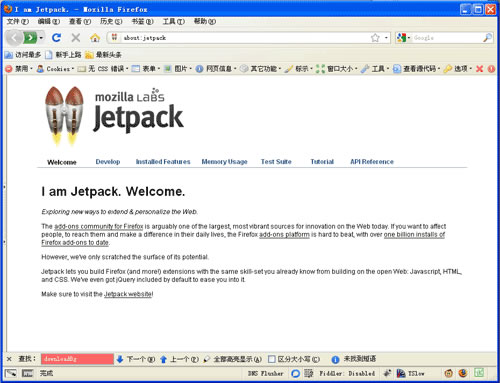
Task: Open the 历史 menu
Action: (111, 21)
